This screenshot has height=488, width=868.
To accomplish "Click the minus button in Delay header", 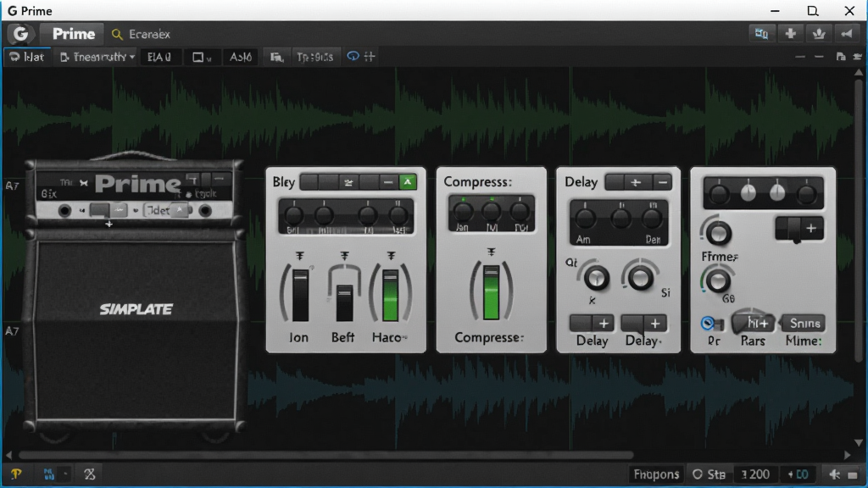I will pos(662,182).
